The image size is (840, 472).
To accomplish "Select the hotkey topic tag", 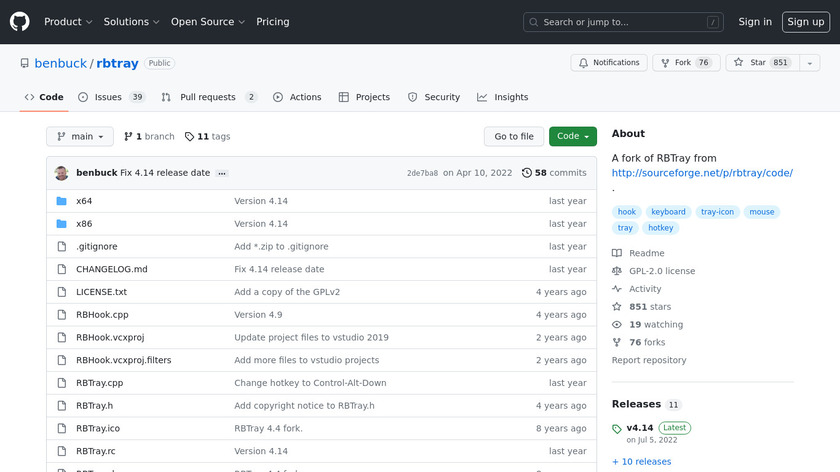I will point(661,228).
